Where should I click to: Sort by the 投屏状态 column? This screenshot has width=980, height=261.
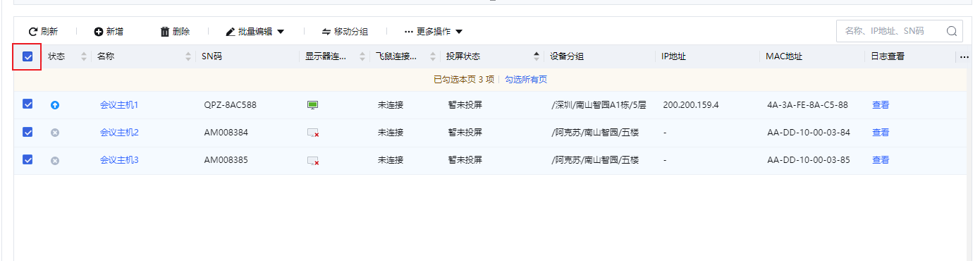(537, 56)
